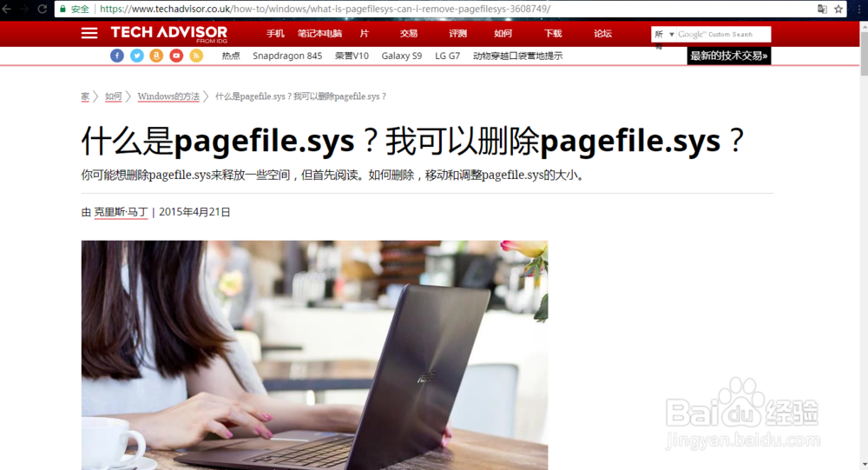Viewport: 868px width, 470px height.
Task: Open the 下载 menu item
Action: tap(553, 34)
